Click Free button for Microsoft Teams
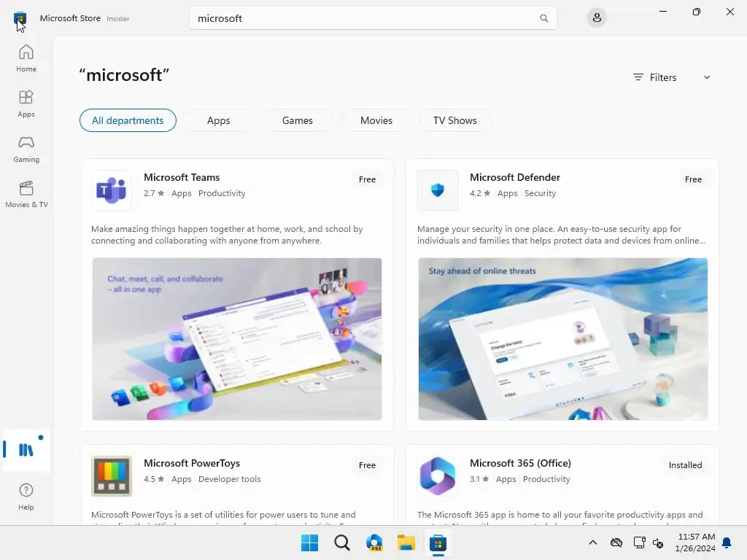Image resolution: width=747 pixels, height=560 pixels. pyautogui.click(x=367, y=179)
